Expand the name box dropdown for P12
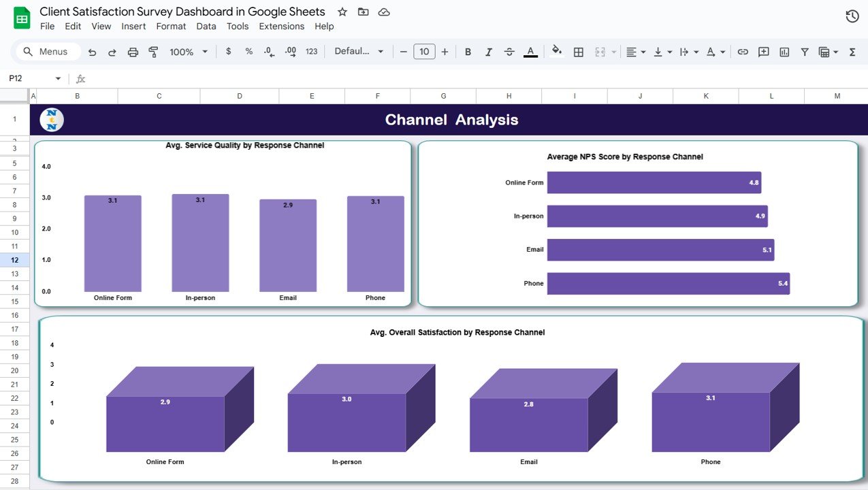 tap(58, 79)
